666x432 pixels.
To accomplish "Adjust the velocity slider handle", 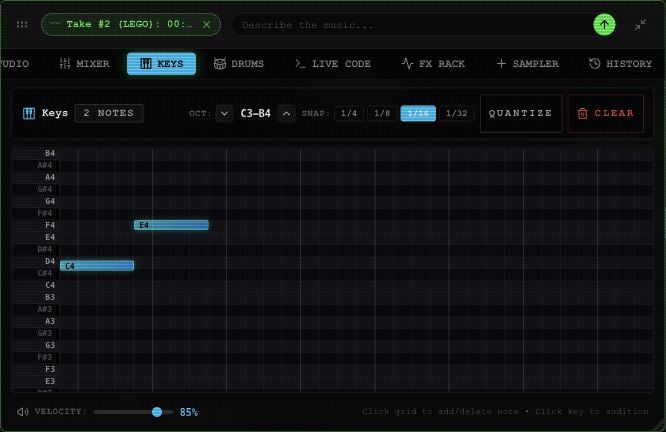I will click(x=157, y=412).
